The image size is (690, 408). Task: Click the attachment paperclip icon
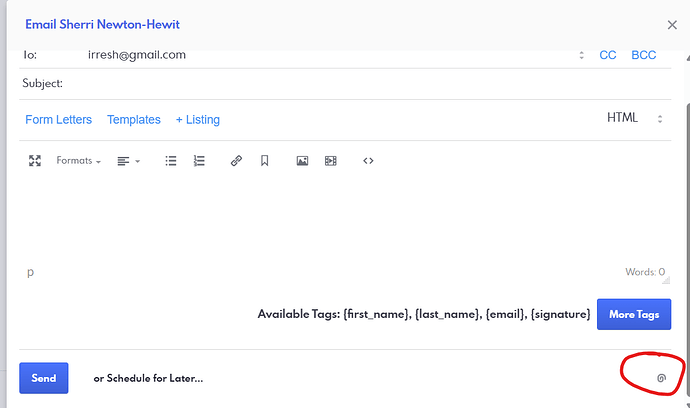pyautogui.click(x=661, y=377)
